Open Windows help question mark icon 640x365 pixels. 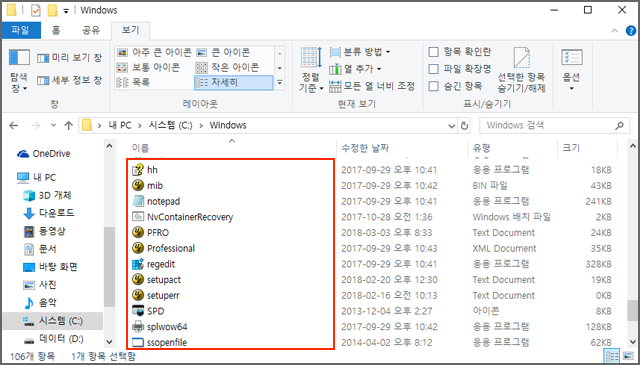(x=631, y=31)
